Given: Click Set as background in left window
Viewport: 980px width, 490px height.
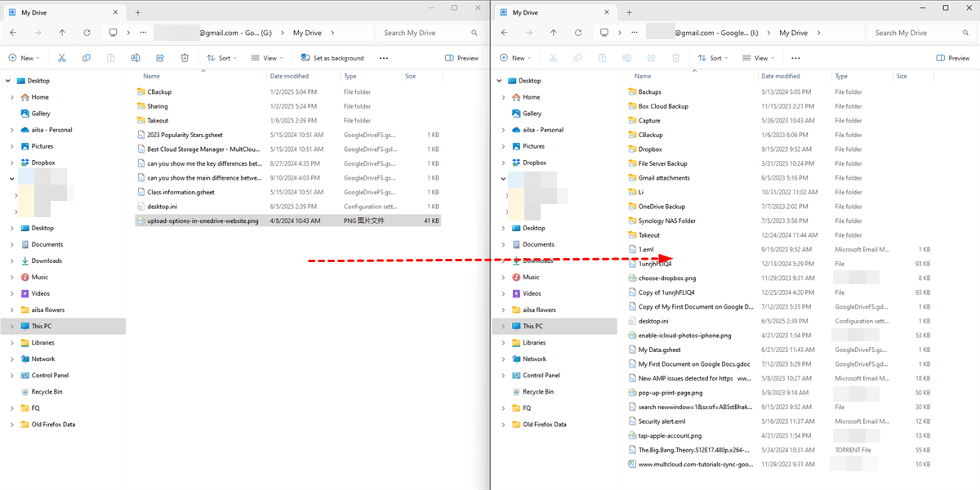Looking at the screenshot, I should 332,58.
